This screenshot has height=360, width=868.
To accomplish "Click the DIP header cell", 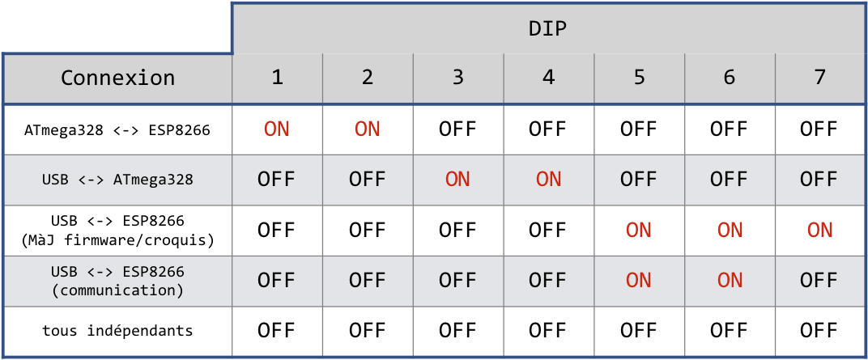I will (x=548, y=29).
